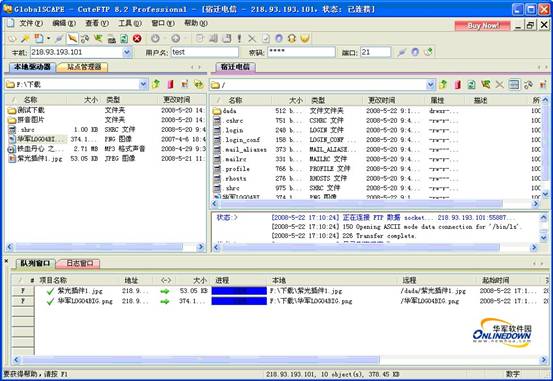Image resolution: width=553 pixels, height=381 pixels.
Task: Click the queue window horizontal scrollbar
Action: tap(201, 360)
